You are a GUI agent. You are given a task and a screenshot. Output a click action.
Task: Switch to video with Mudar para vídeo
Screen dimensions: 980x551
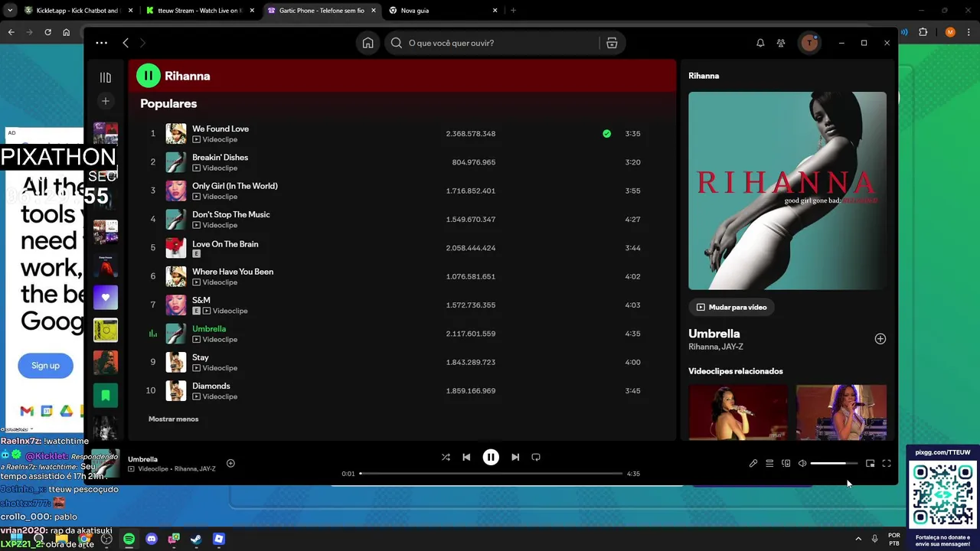pyautogui.click(x=732, y=307)
